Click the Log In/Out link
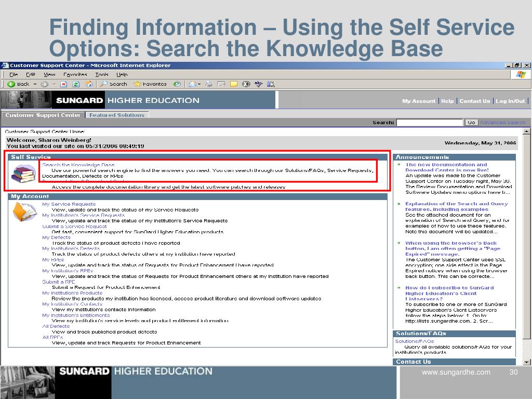 510,101
